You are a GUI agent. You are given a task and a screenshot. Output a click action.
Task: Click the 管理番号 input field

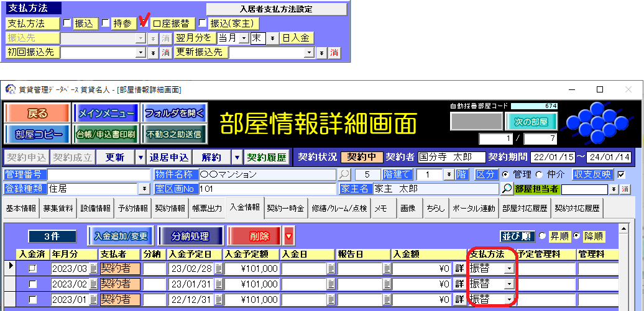coord(98,175)
